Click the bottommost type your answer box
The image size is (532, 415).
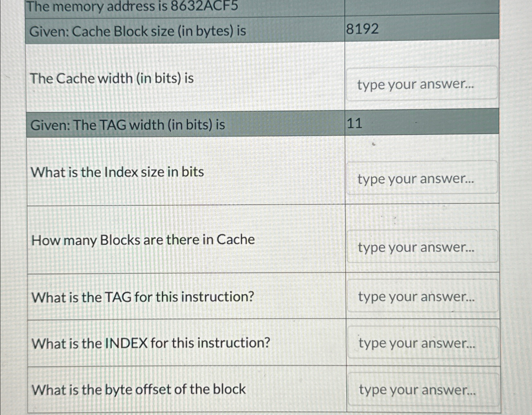[422, 390]
